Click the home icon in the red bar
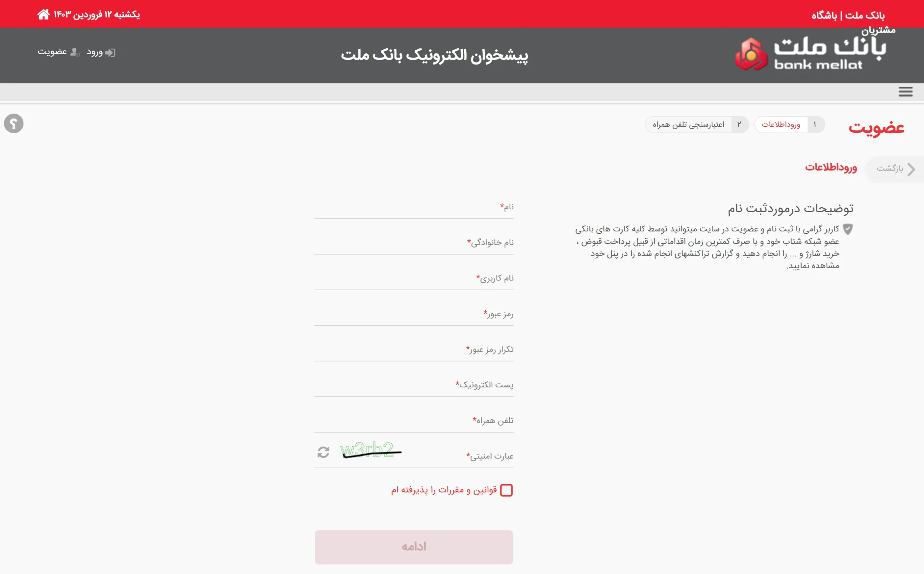 [43, 14]
